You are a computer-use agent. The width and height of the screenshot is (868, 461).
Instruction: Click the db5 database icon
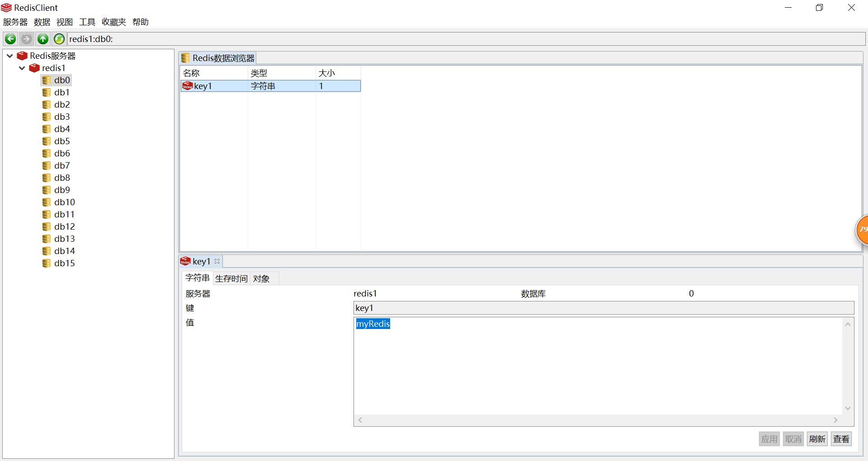47,141
